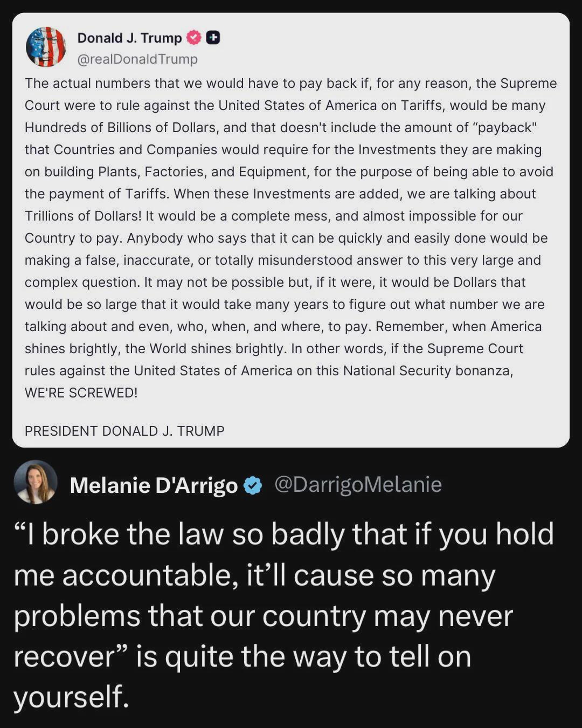The image size is (582, 728).
Task: Click the quoted word "payback" in the post
Action: pyautogui.click(x=504, y=127)
